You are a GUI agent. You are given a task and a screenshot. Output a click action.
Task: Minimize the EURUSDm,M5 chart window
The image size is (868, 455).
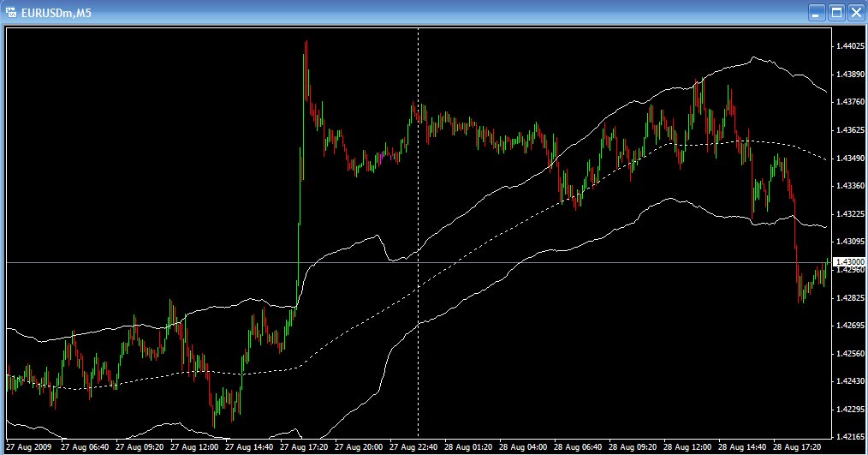(817, 13)
